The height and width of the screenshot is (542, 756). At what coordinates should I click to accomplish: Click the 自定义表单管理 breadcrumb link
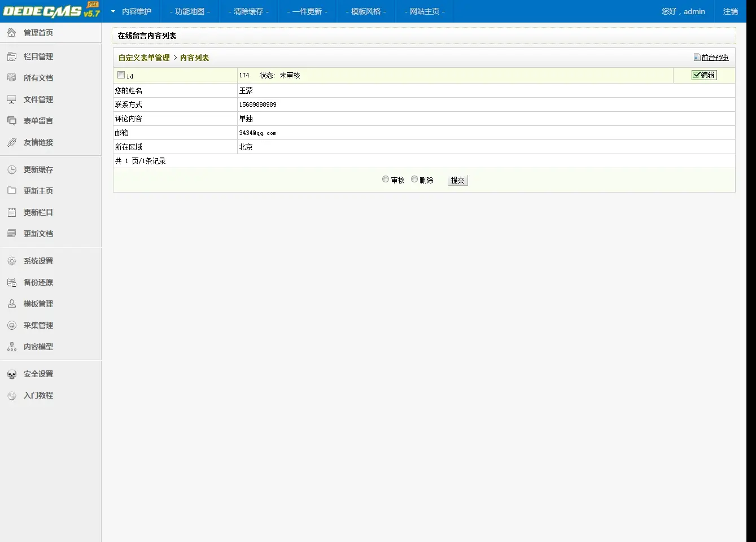pyautogui.click(x=144, y=58)
